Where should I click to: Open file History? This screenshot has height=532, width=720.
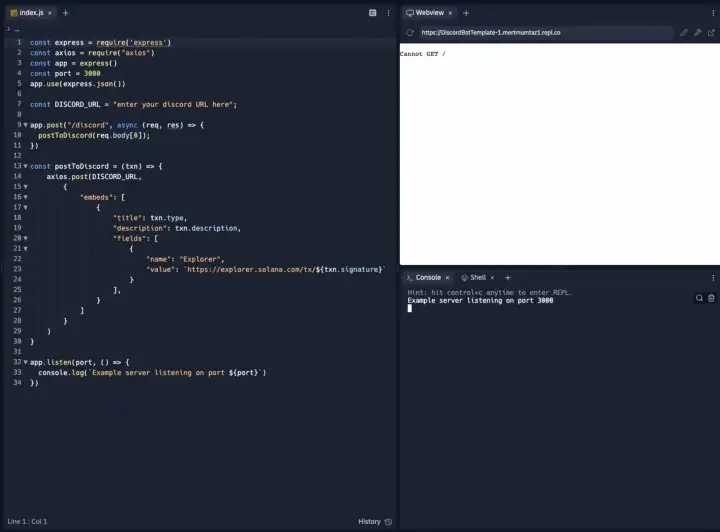375,521
